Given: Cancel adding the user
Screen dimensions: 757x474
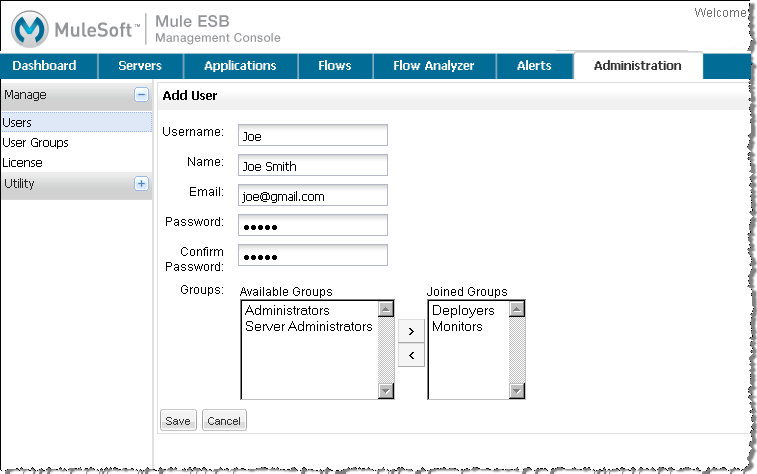Looking at the screenshot, I should 224,421.
